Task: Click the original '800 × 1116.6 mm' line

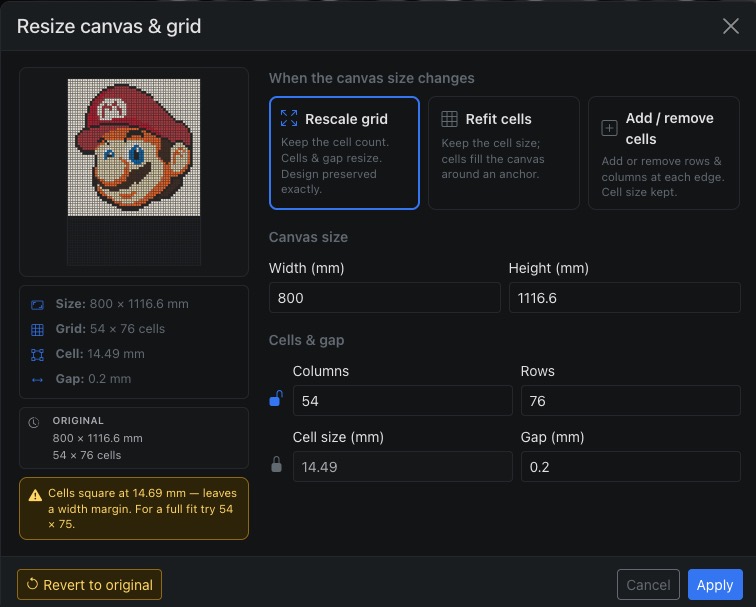Action: tap(97, 438)
